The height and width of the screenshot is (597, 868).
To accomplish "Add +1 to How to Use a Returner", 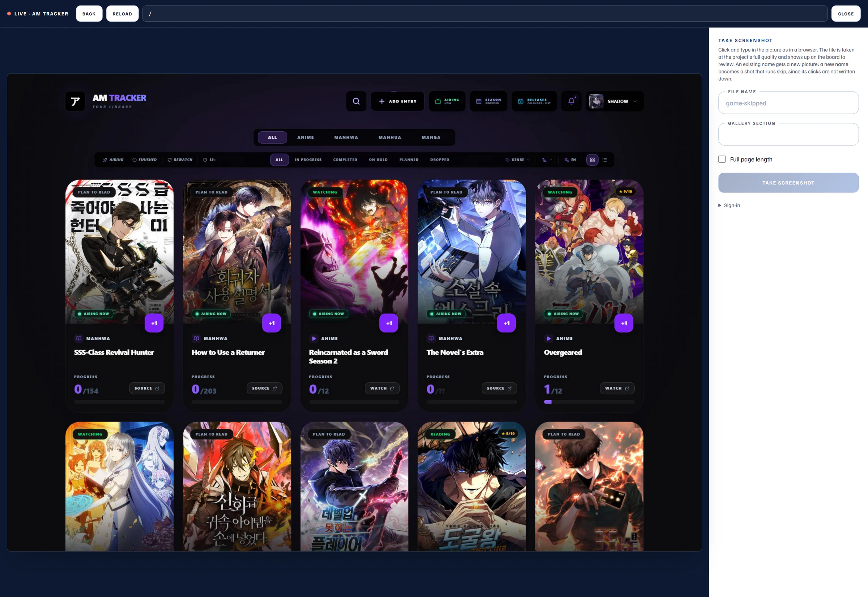I will (271, 323).
